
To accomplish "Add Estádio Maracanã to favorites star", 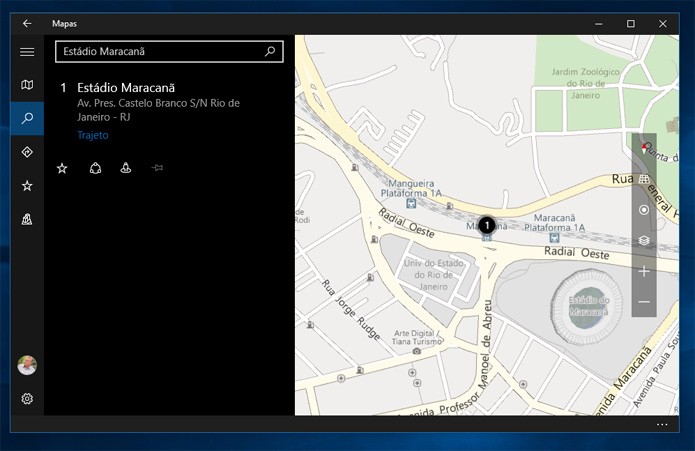I will pos(62,168).
